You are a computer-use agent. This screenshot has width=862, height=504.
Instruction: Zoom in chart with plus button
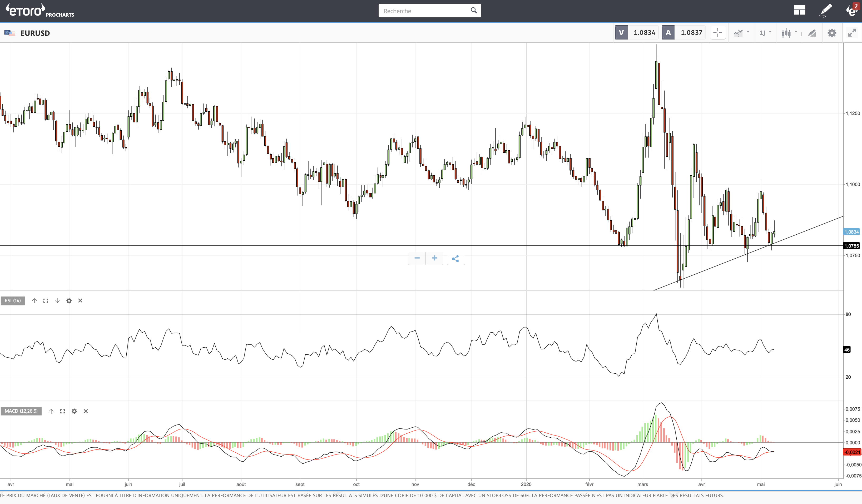(434, 258)
